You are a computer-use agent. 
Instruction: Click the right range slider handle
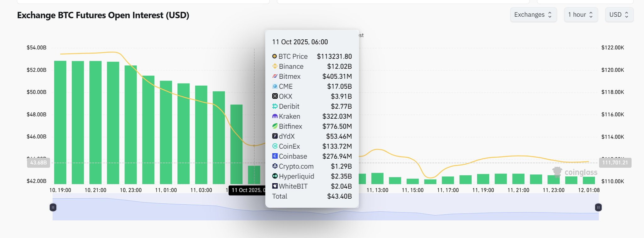pyautogui.click(x=598, y=207)
